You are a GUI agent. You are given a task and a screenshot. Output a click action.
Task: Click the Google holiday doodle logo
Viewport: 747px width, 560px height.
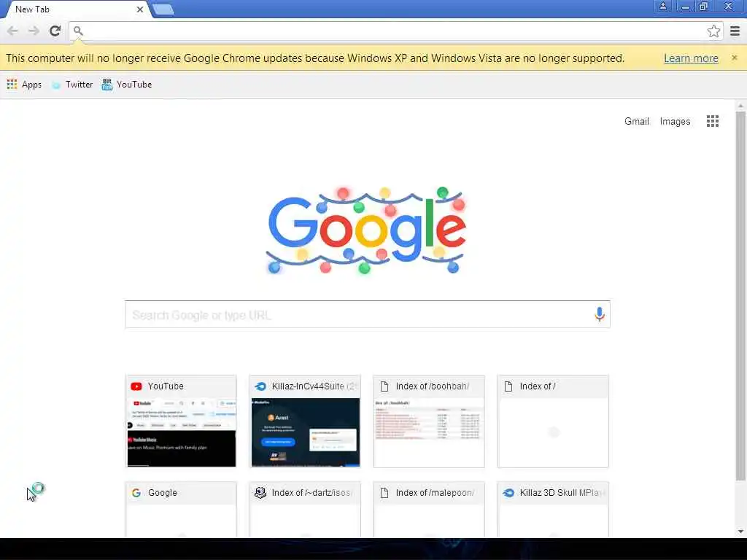tap(366, 230)
